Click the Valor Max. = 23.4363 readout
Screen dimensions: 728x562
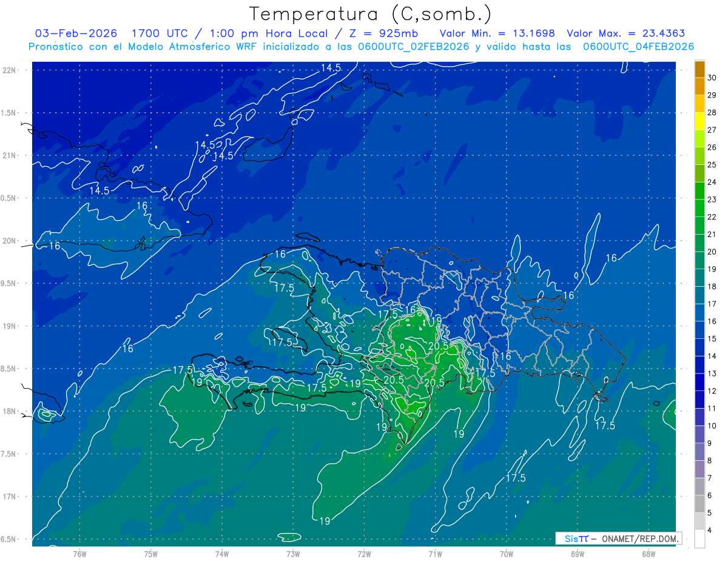point(626,33)
